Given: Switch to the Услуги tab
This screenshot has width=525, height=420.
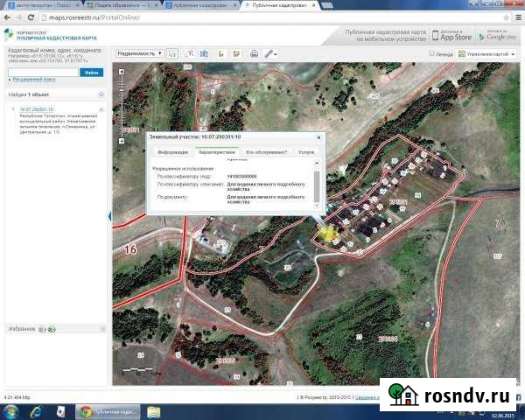Looking at the screenshot, I should [306, 152].
